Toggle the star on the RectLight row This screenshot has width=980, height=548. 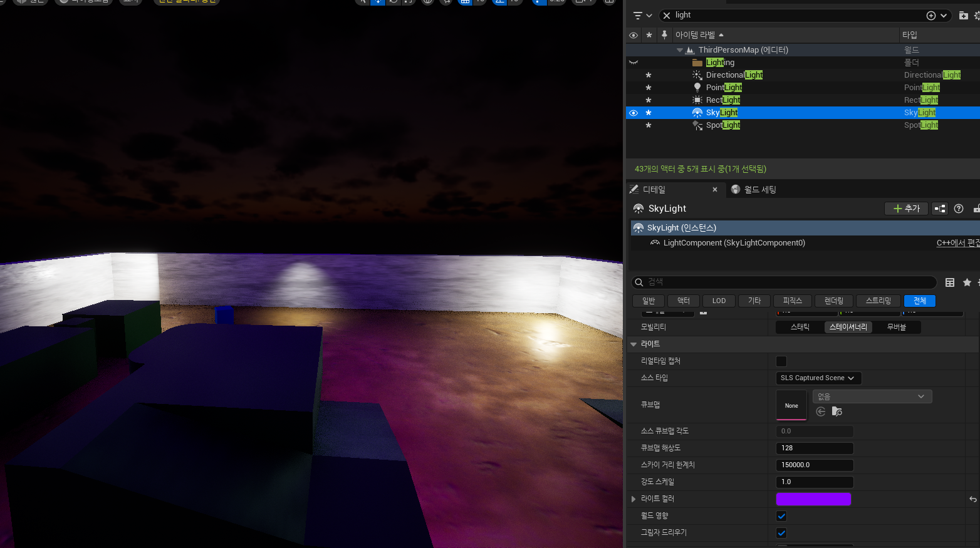[x=649, y=100]
